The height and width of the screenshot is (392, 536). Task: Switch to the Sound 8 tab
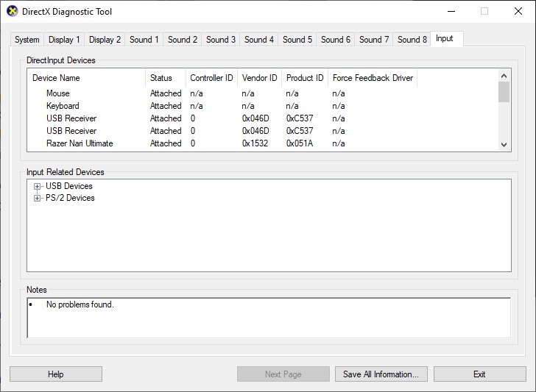pyautogui.click(x=412, y=40)
